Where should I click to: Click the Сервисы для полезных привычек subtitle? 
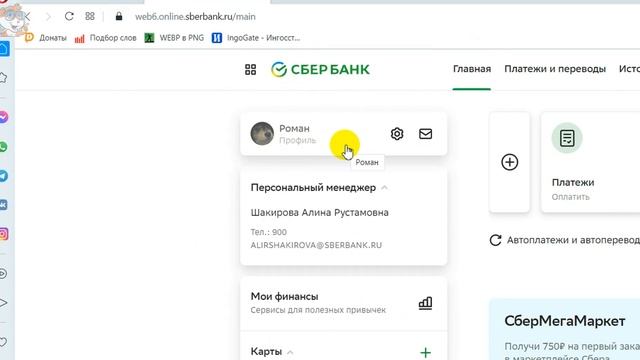coord(318,310)
